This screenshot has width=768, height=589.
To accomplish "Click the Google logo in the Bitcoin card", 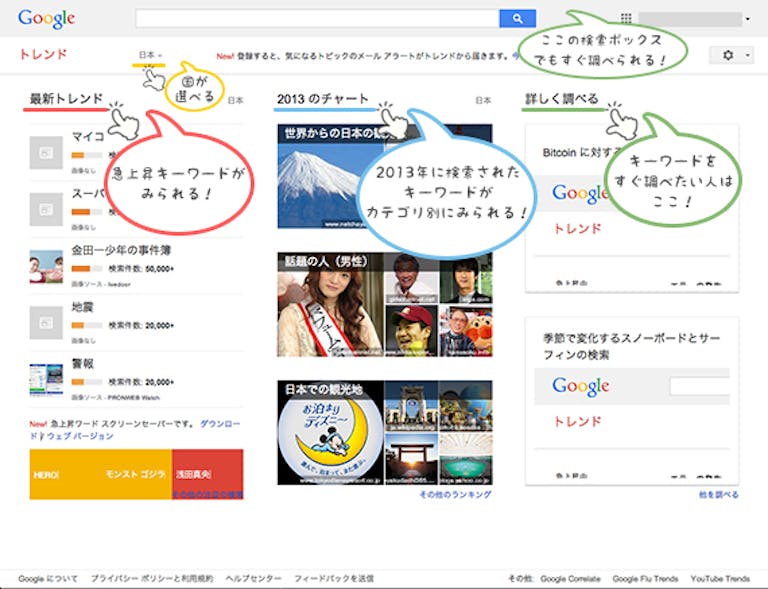I will 581,193.
